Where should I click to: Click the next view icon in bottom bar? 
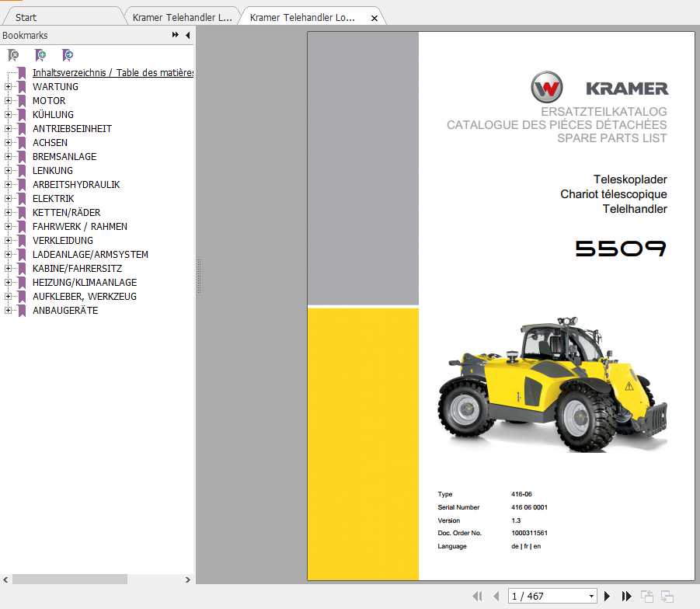click(667, 596)
